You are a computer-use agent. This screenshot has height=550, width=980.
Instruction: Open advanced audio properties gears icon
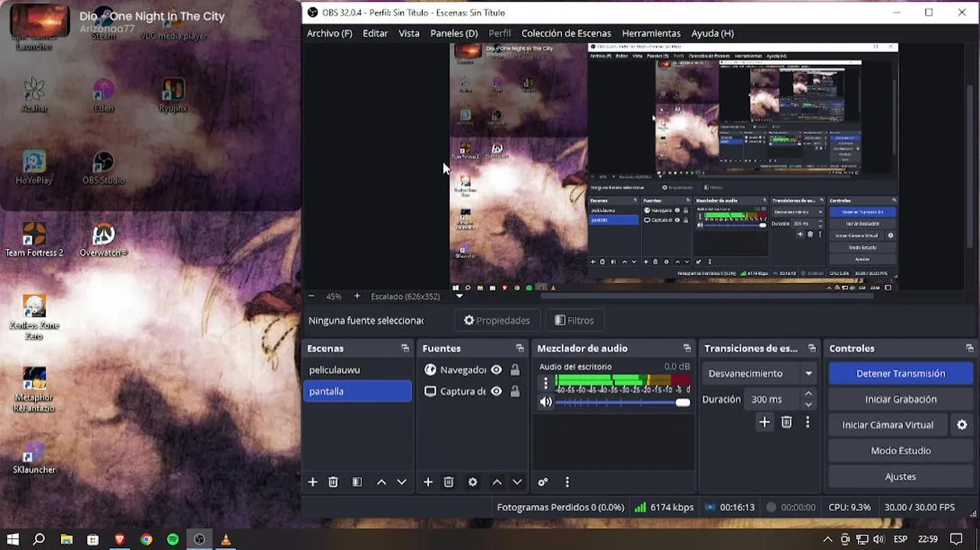pos(543,482)
